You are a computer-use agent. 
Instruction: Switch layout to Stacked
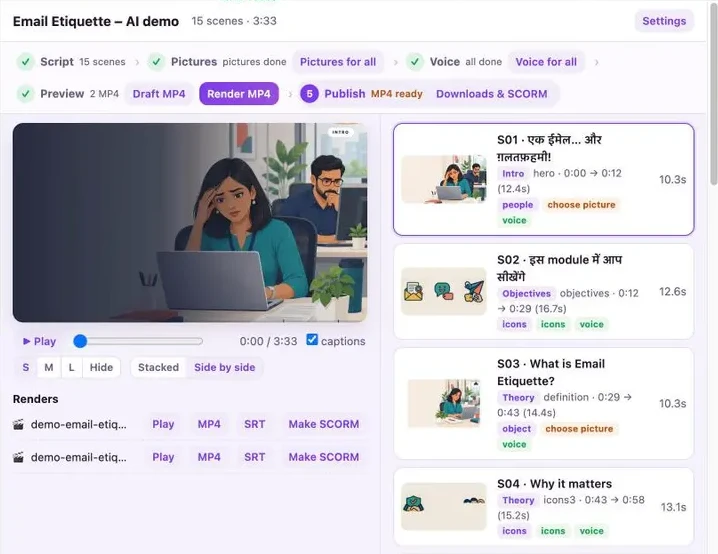point(158,367)
